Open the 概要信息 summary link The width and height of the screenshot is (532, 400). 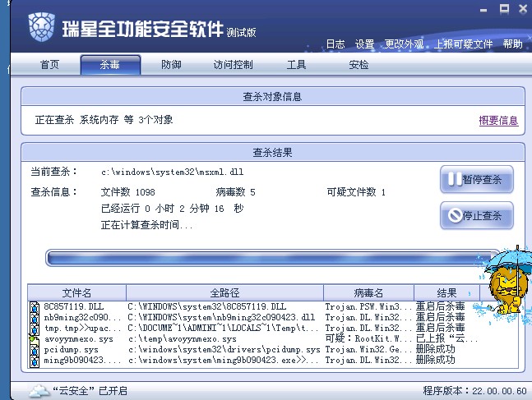(x=498, y=121)
